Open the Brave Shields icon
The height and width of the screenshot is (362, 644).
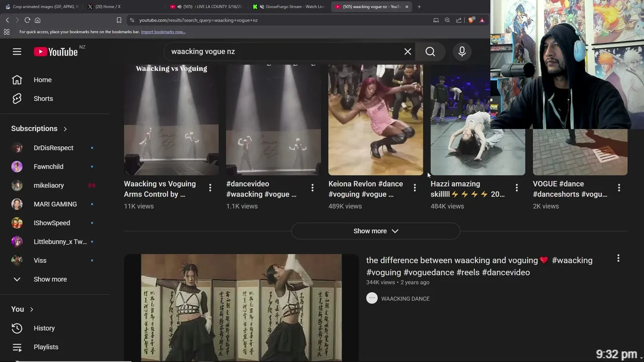click(471, 20)
